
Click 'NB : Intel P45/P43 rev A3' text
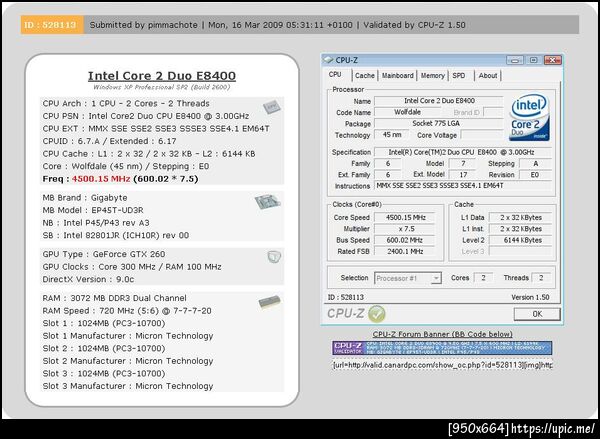click(x=96, y=223)
